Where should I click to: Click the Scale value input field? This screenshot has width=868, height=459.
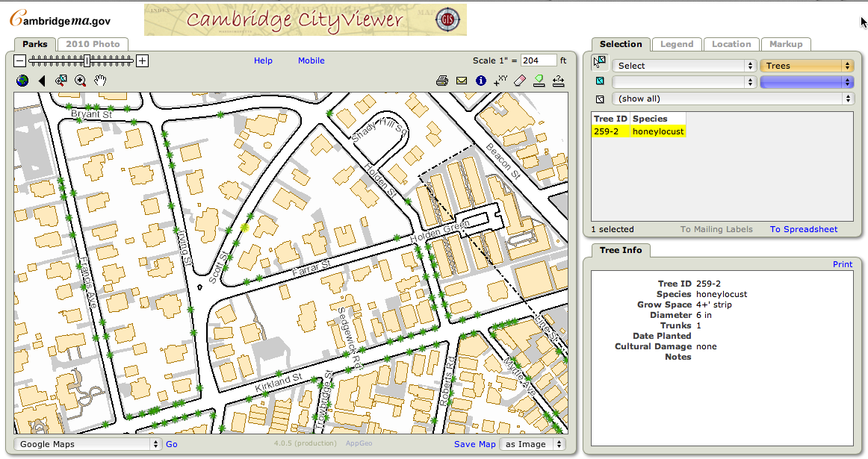539,60
